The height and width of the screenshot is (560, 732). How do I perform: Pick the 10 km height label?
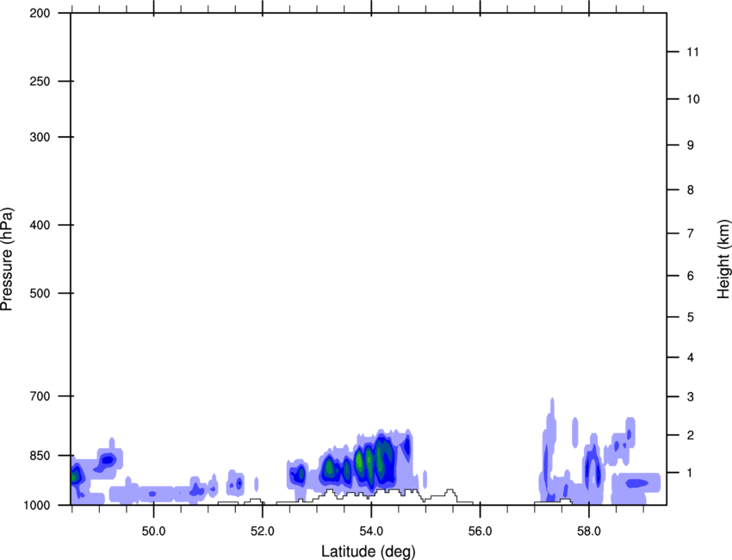tap(692, 99)
